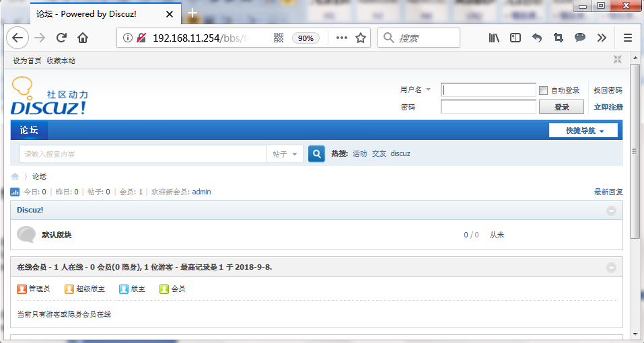Open 最新回复 link
Screen dimensions: 644x343
tap(608, 192)
